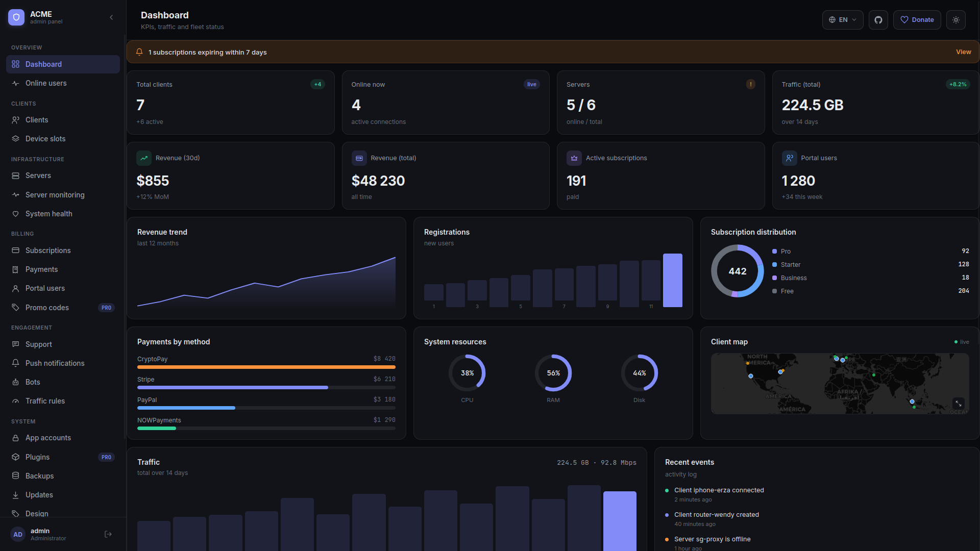Open the GitHub icon link
This screenshot has height=551, width=980.
click(x=878, y=20)
